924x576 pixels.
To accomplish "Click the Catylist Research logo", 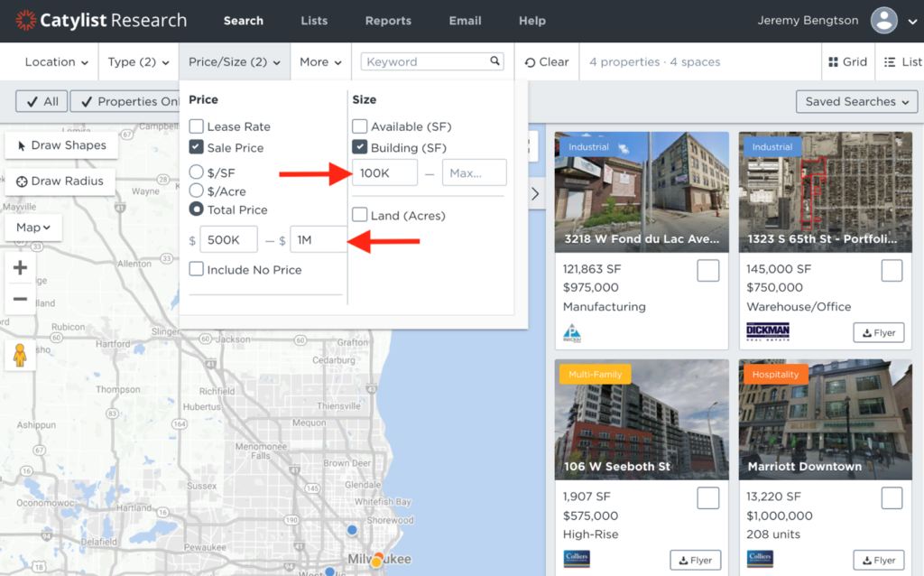I will (x=101, y=20).
